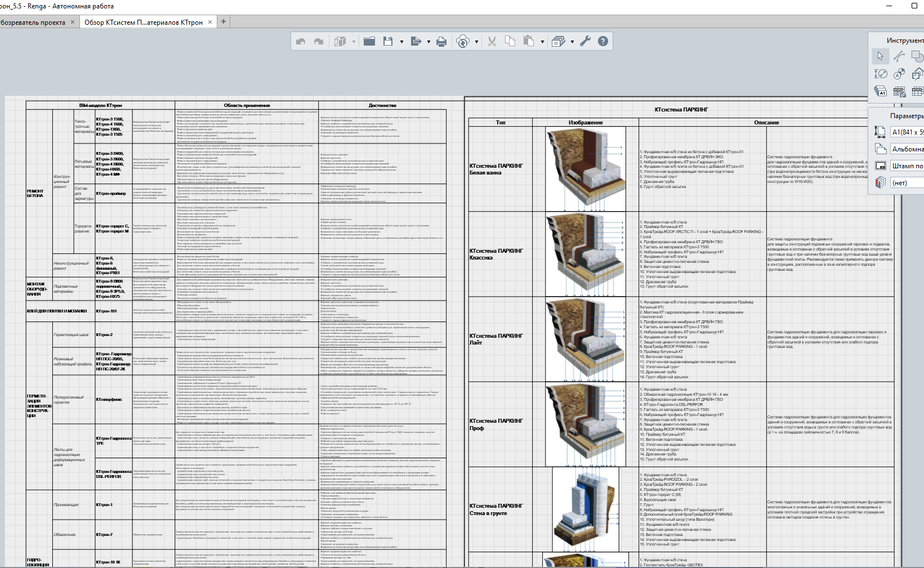Click the Help question mark icon
This screenshot has width=924, height=568.
tap(603, 41)
